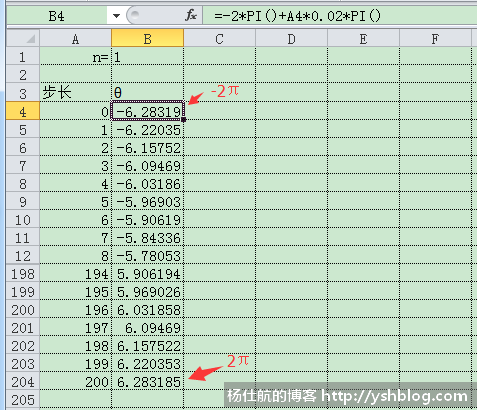Click cell A3 labeled 步长
Image resolution: width=477 pixels, height=410 pixels.
76,92
